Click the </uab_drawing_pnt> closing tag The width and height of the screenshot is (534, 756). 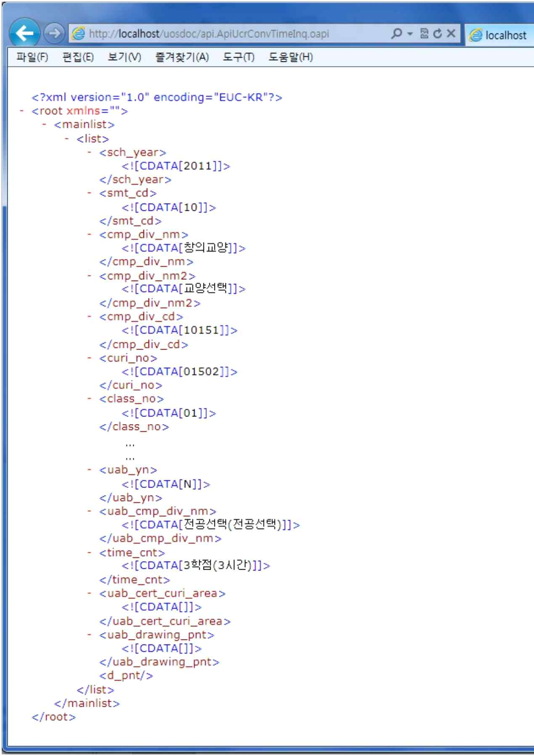[159, 662]
